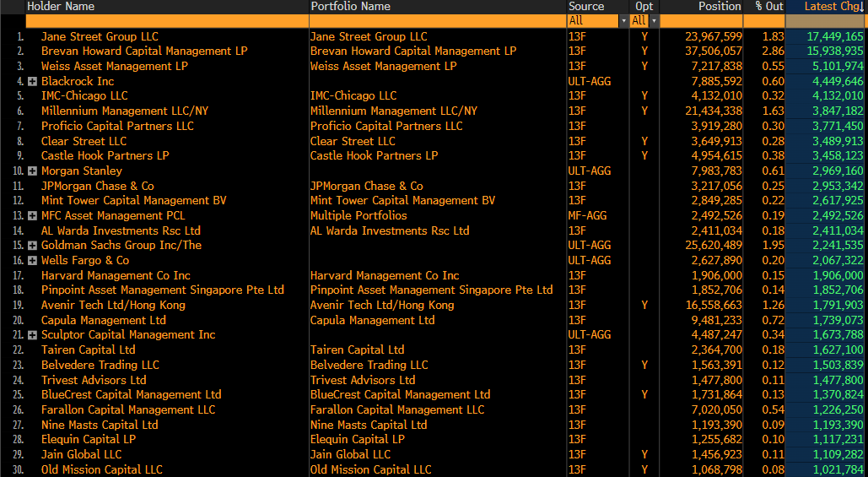Select BlueCrest Capital Management Ltd holder
868x477 pixels.
pyautogui.click(x=132, y=395)
